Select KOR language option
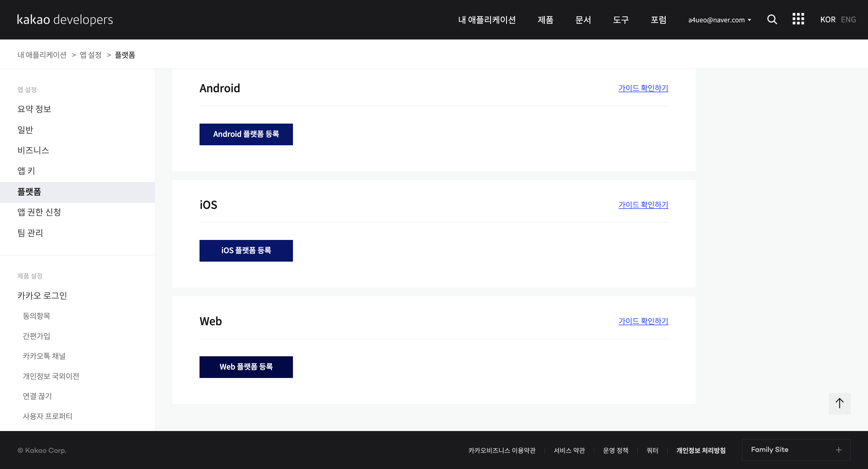 [828, 20]
